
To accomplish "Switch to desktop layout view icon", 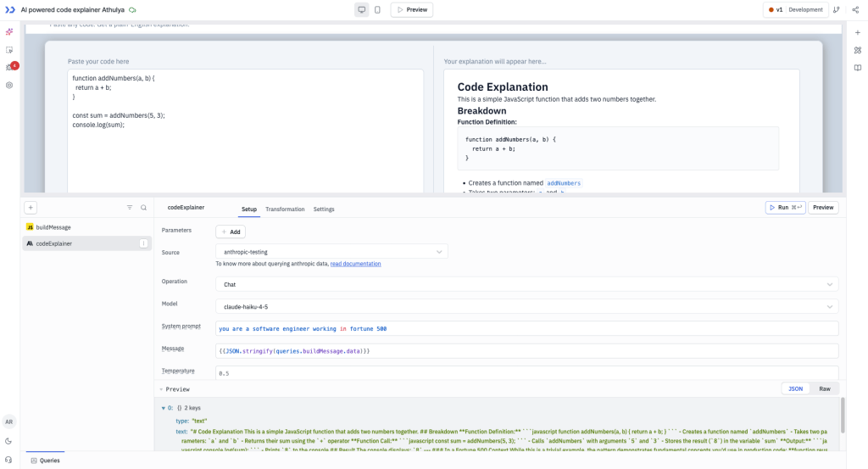I will click(x=361, y=10).
